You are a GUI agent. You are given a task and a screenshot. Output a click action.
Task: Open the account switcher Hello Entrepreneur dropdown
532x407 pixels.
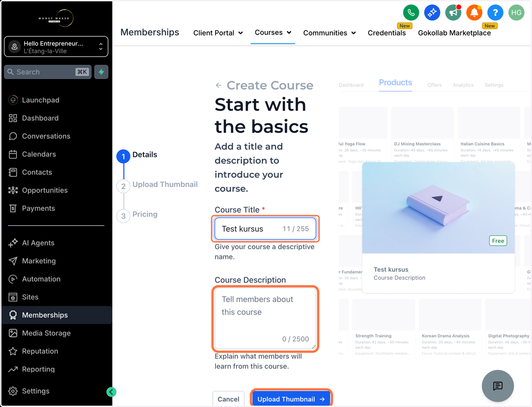(x=56, y=47)
